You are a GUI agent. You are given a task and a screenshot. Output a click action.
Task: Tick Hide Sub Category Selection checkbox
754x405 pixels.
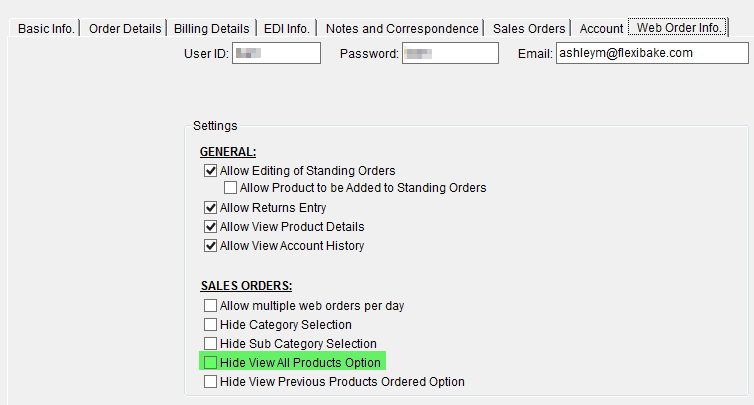pos(210,343)
